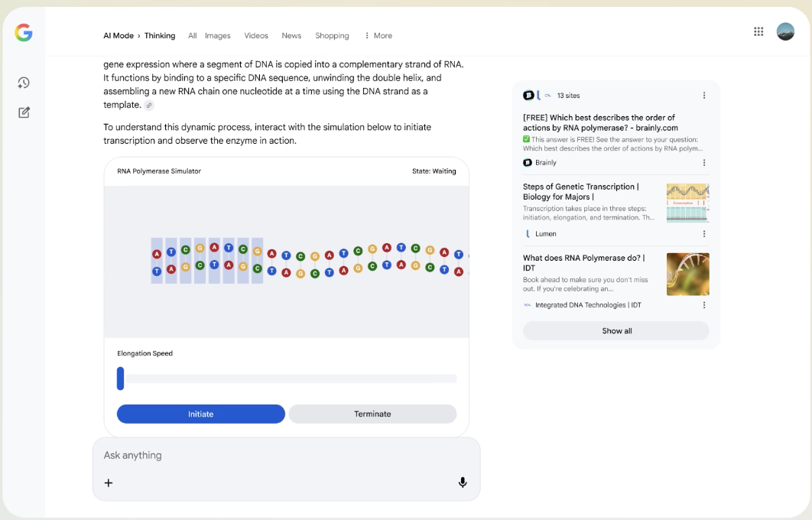Open the account profile avatar
The image size is (812, 520).
pos(785,31)
